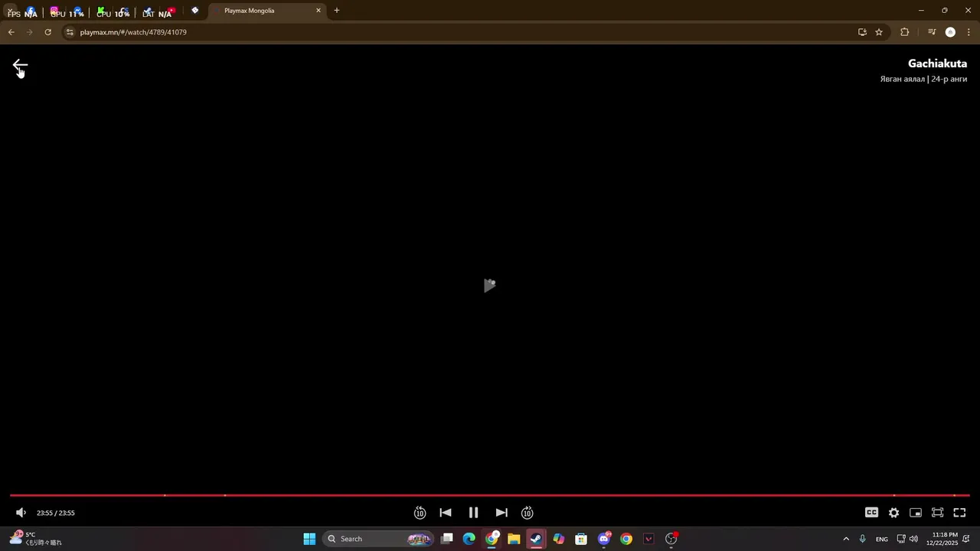980x551 pixels.
Task: Switch the player to theater mode
Action: point(937,513)
